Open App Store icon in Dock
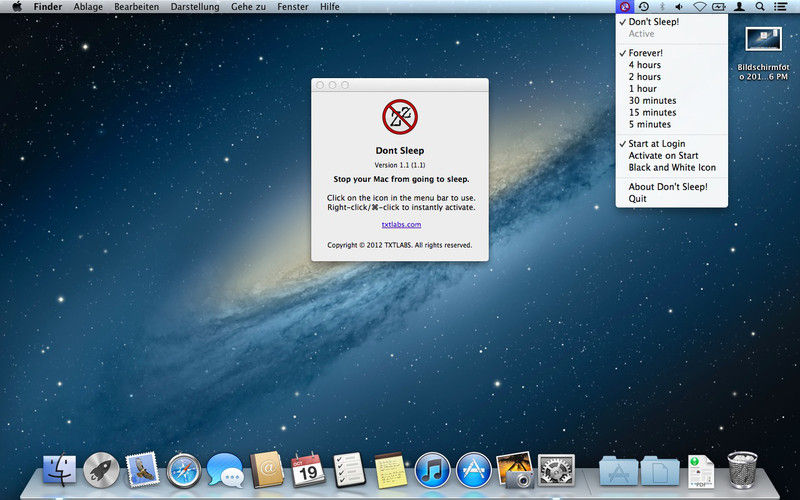The width and height of the screenshot is (800, 500). point(473,470)
